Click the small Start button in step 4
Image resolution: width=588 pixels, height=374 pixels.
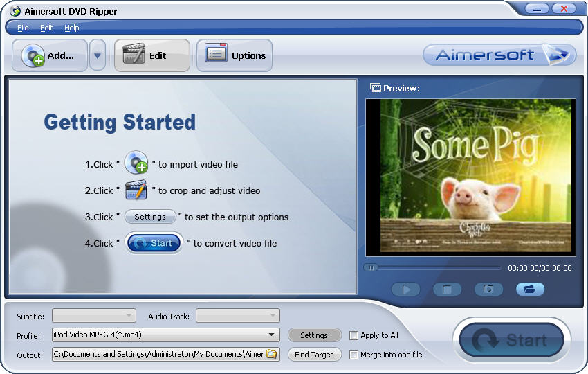[154, 243]
